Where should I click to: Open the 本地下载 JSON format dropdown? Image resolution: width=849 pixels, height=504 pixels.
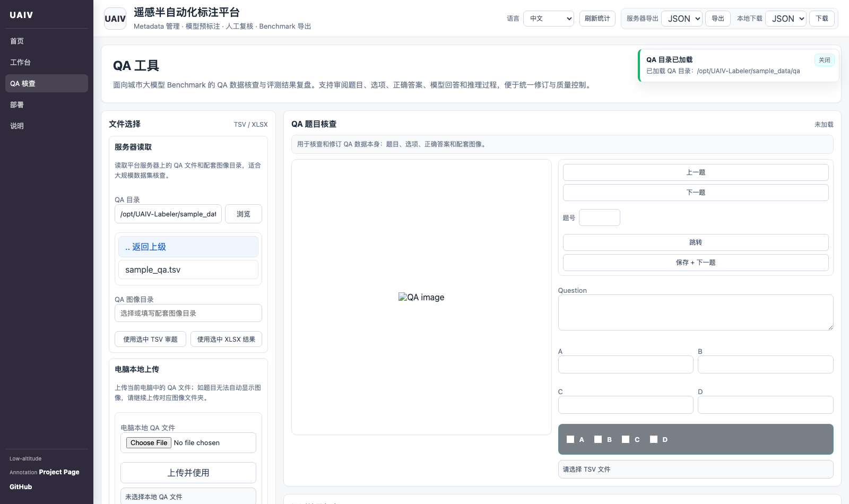pyautogui.click(x=786, y=19)
